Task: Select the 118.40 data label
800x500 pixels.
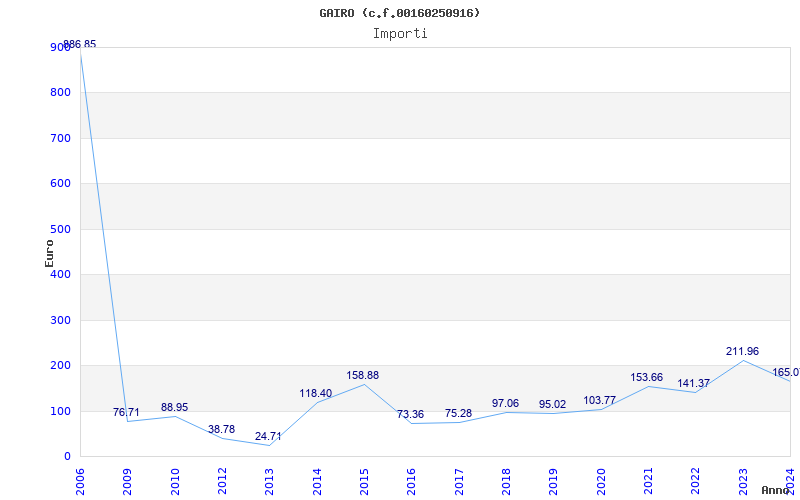Action: point(315,393)
